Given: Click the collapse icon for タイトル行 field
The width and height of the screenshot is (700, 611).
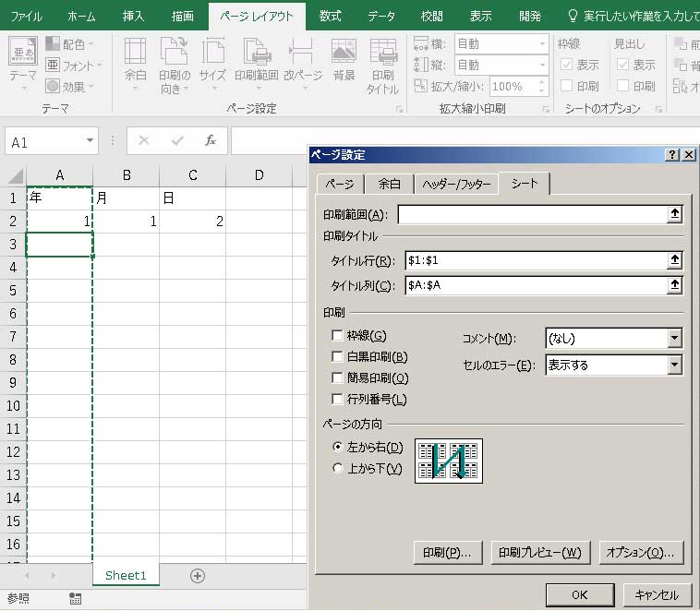Looking at the screenshot, I should point(675,261).
